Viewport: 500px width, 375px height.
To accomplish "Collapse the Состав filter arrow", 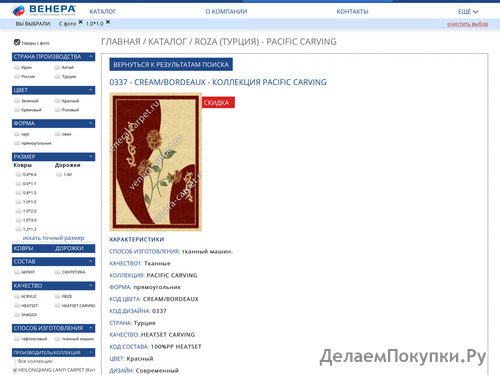I will click(91, 261).
